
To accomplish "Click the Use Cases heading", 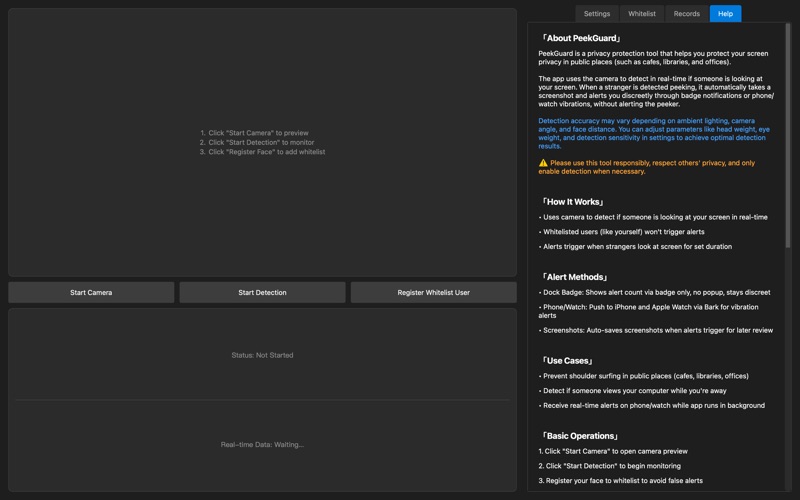I will click(567, 361).
